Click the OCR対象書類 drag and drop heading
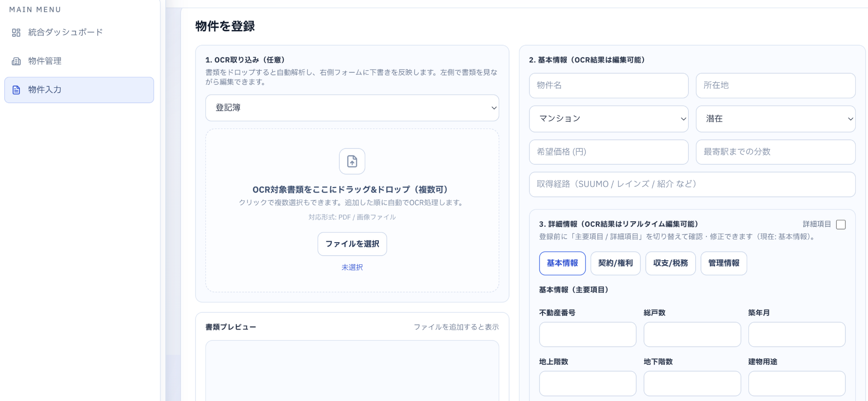Screen dimensions: 868x401 (352, 190)
